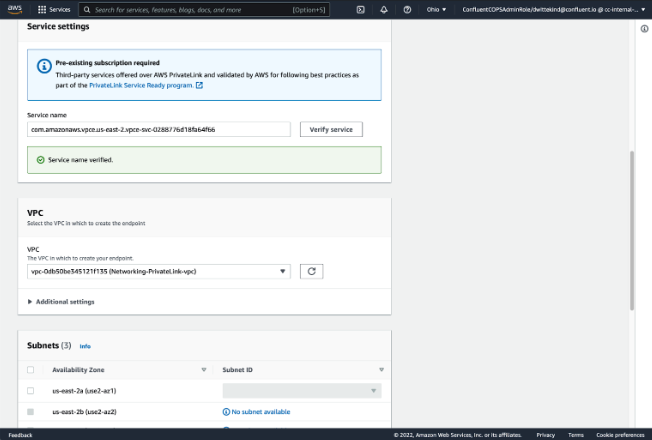Open subnet ID dropdown for us-east-2a
The image size is (652, 440).
pyautogui.click(x=302, y=391)
